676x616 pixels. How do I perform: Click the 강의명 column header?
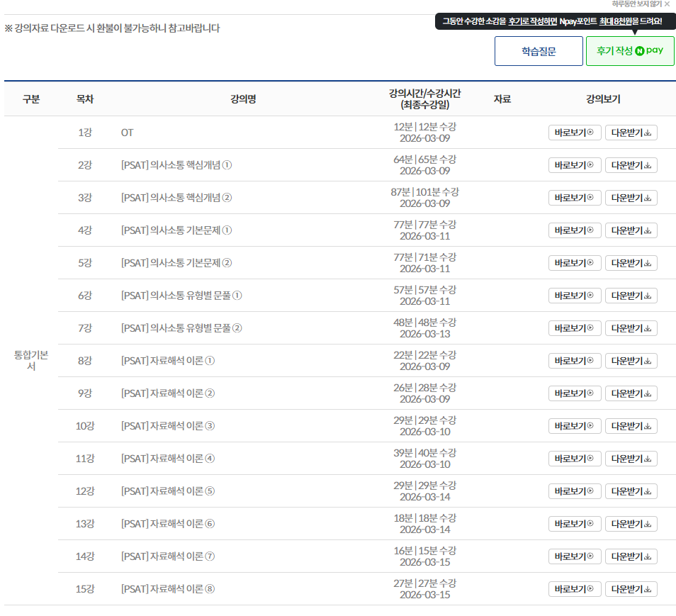243,99
